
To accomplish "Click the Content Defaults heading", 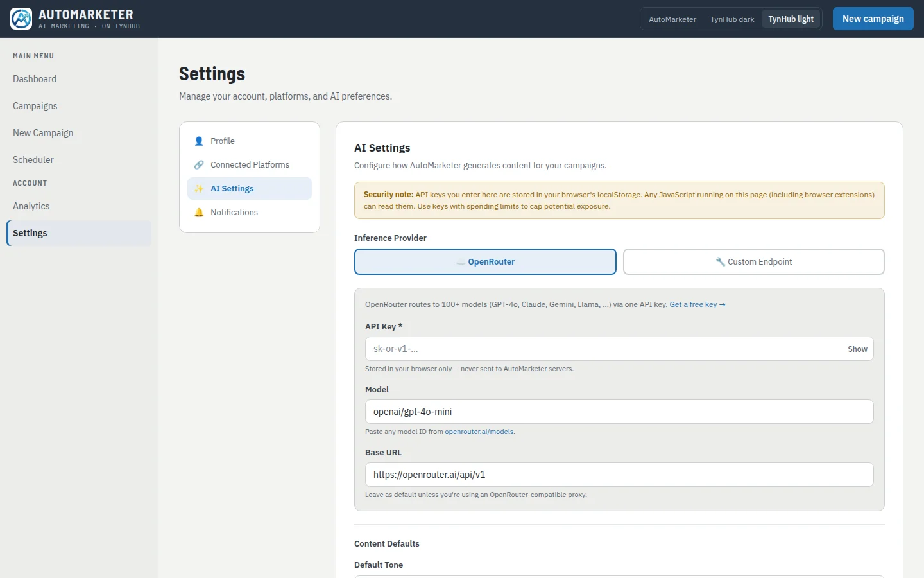I will [387, 544].
